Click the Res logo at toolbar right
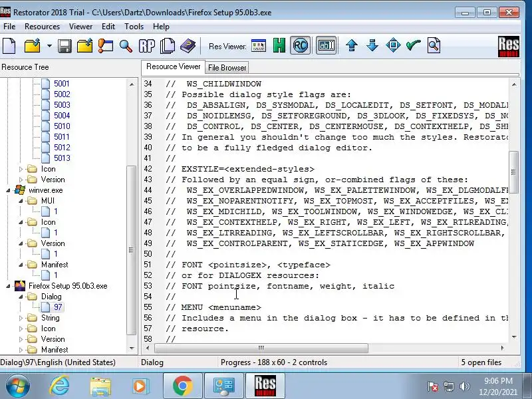532x399 pixels. tap(509, 47)
